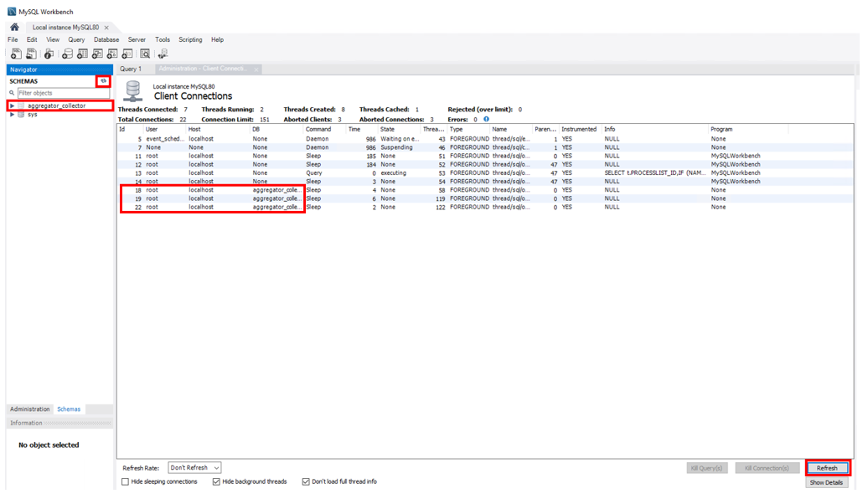868x504 pixels.
Task: Open SQL script file toolbar icon
Action: [x=31, y=54]
